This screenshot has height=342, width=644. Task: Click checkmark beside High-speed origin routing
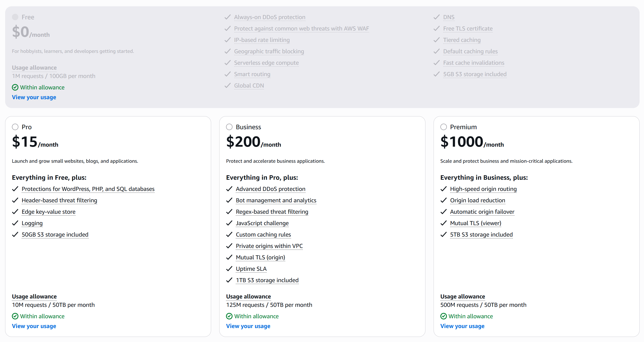(443, 189)
